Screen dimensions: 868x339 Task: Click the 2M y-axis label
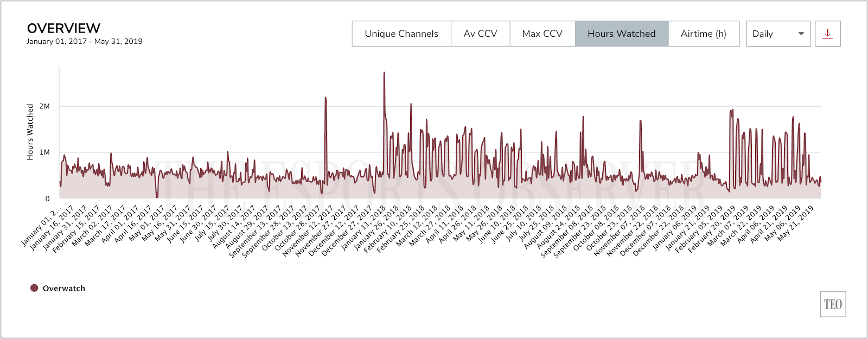[44, 106]
